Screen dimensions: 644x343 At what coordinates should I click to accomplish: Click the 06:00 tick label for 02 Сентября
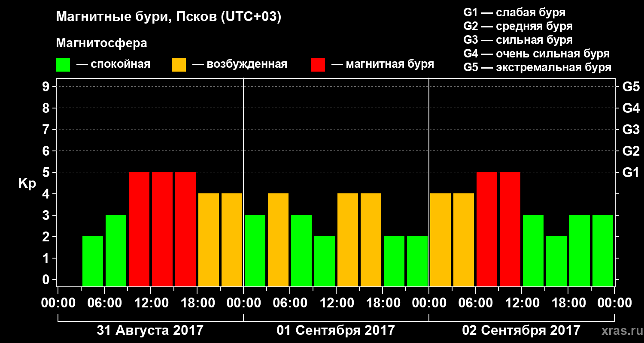tap(475, 303)
